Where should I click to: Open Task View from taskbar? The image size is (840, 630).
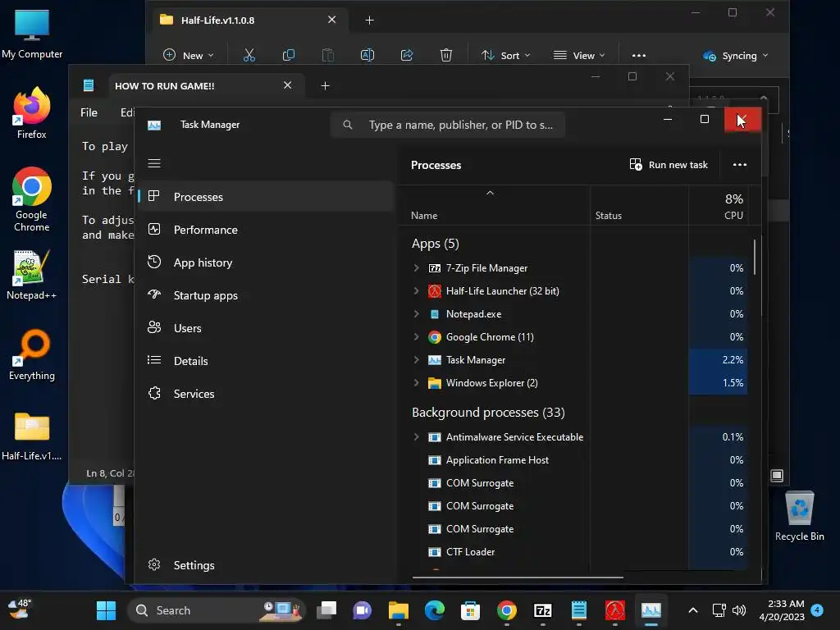pos(326,610)
